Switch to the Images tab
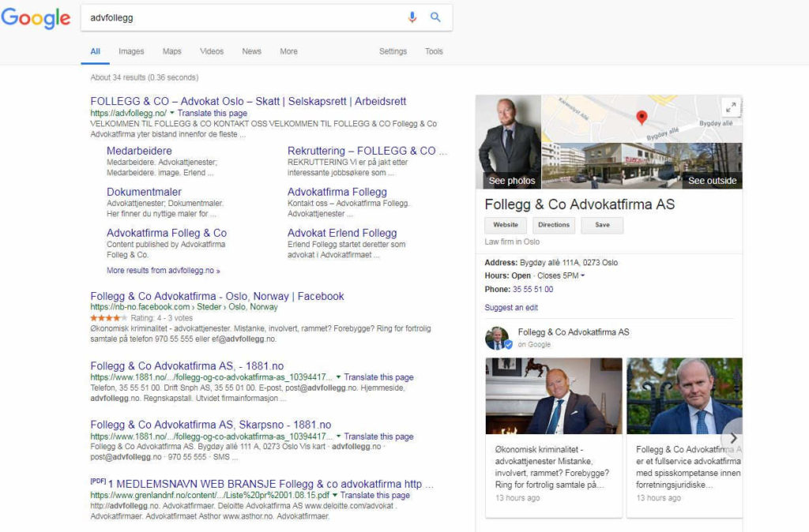809x532 pixels. 131,51
